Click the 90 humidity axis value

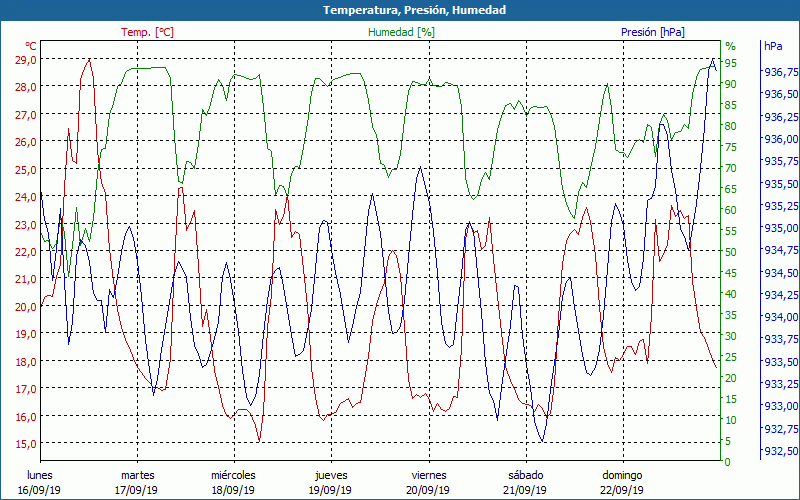click(x=731, y=84)
